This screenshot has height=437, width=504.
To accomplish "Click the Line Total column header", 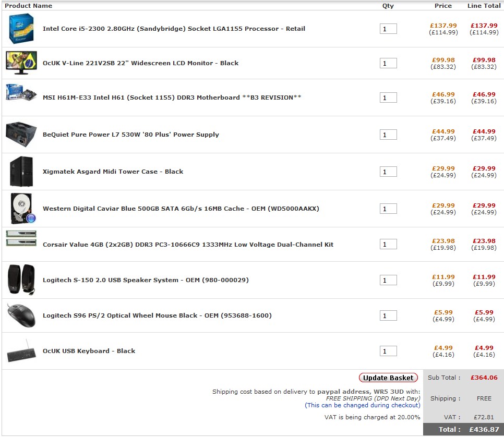I will click(484, 6).
